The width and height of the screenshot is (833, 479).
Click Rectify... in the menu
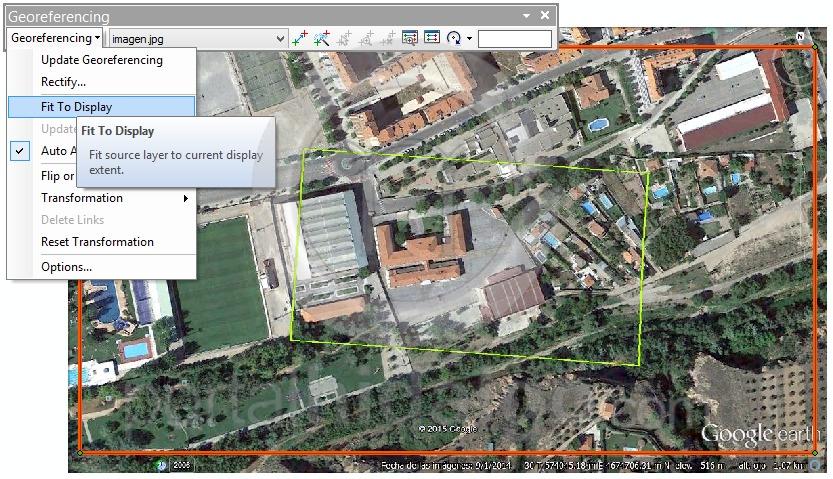pos(63,82)
